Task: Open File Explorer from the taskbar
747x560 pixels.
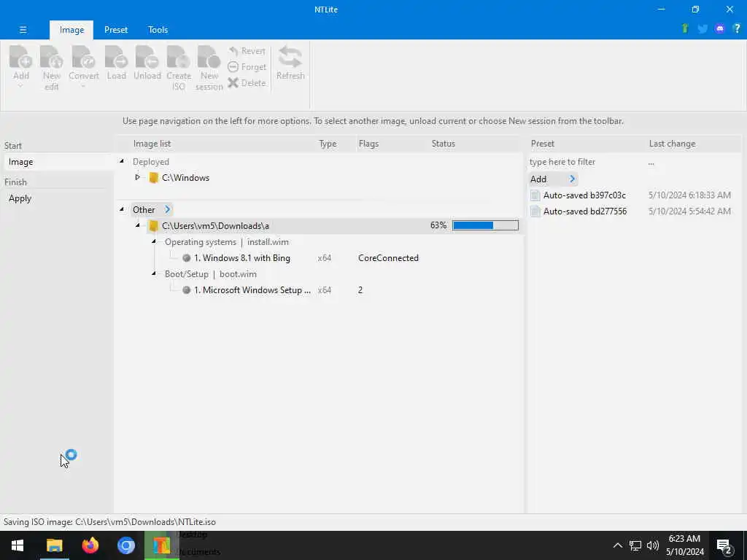Action: [54, 545]
